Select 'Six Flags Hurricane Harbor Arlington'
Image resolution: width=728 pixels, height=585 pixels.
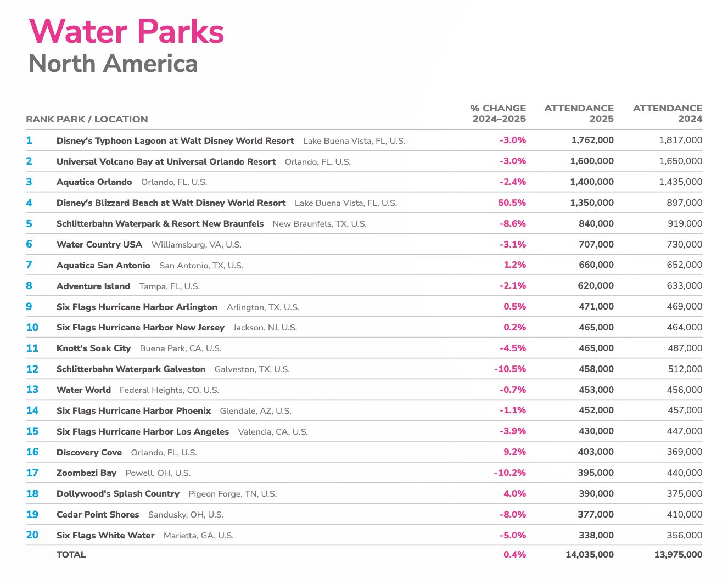pos(137,307)
